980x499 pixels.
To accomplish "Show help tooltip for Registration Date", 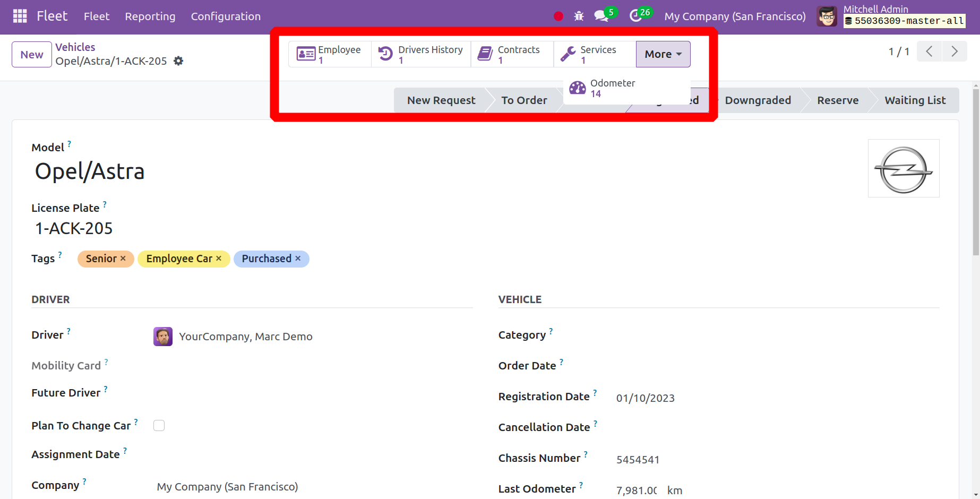I will [x=595, y=393].
